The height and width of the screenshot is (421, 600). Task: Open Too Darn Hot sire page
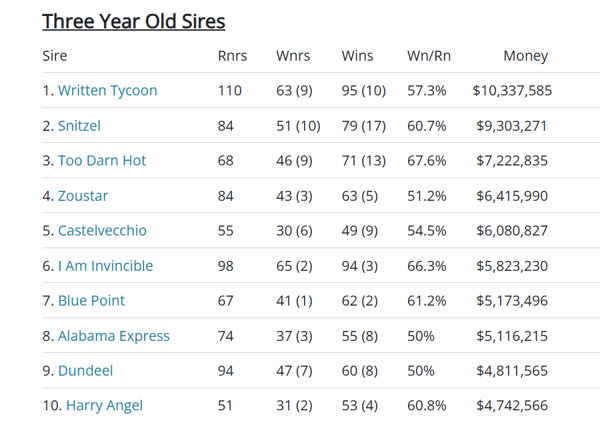101,161
